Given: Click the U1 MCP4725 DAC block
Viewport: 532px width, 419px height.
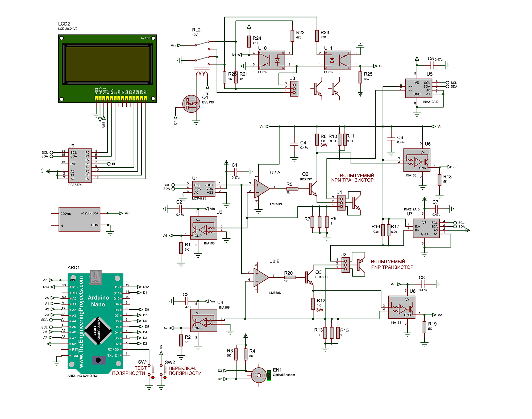Looking at the screenshot, I should point(203,189).
